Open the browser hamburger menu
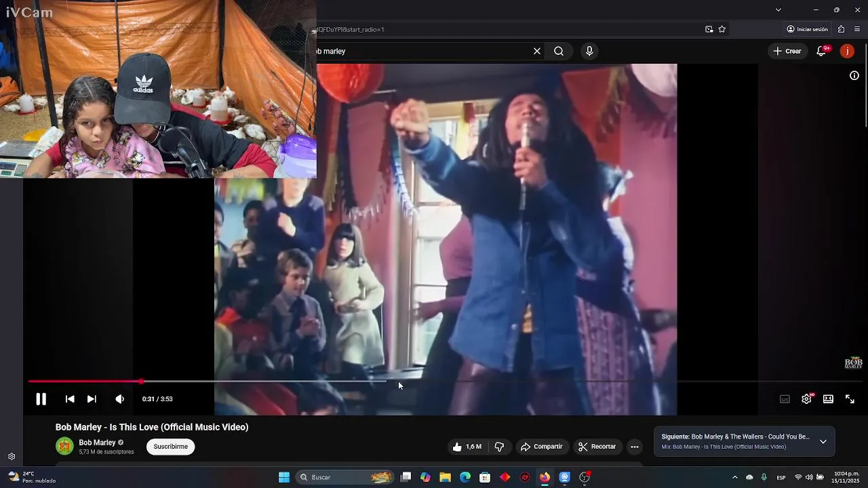 click(x=857, y=29)
